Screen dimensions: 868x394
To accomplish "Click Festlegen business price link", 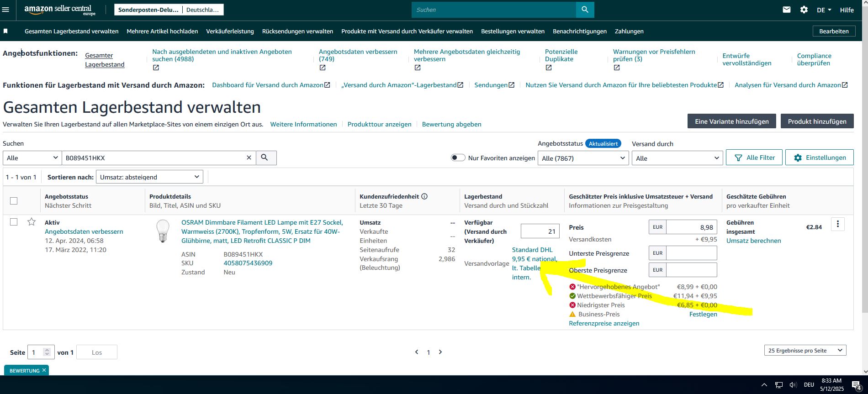I will tap(703, 314).
